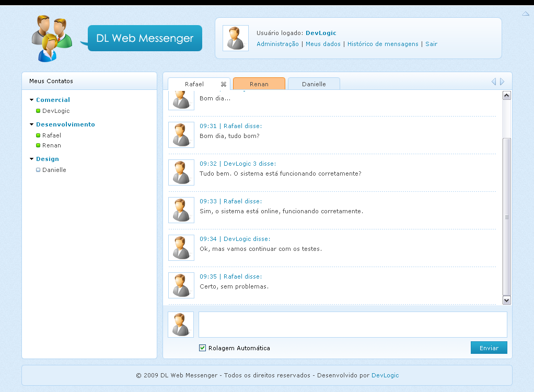Select contact Danielle in Design group
Image resolution: width=534 pixels, height=392 pixels.
click(54, 170)
